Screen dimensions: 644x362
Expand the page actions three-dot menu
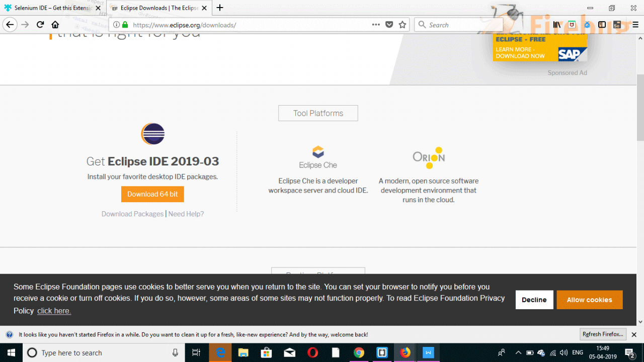376,24
